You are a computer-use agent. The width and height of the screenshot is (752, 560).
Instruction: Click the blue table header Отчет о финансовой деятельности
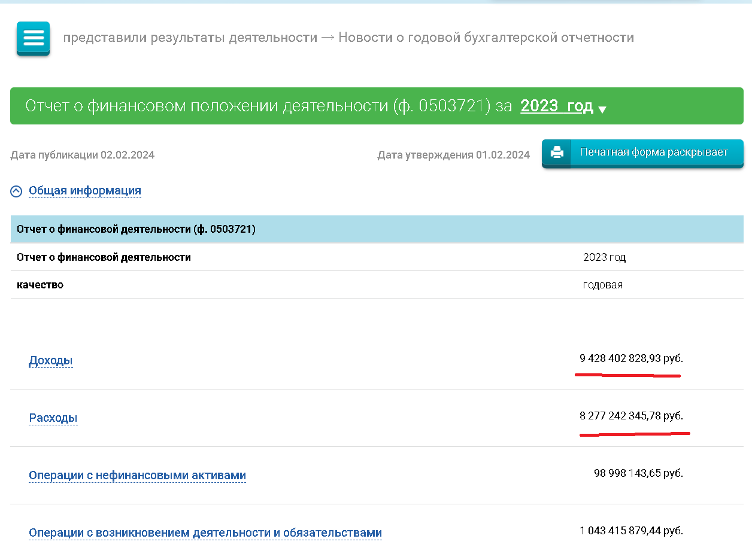[137, 229]
